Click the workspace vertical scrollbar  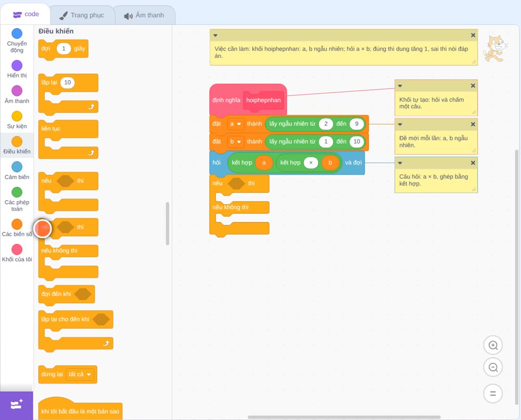[x=517, y=278]
